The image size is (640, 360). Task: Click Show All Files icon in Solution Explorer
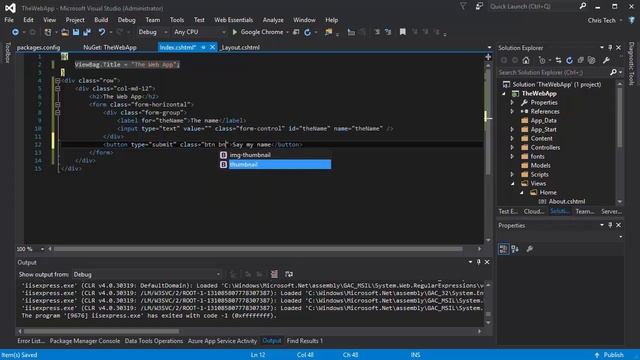591,60
